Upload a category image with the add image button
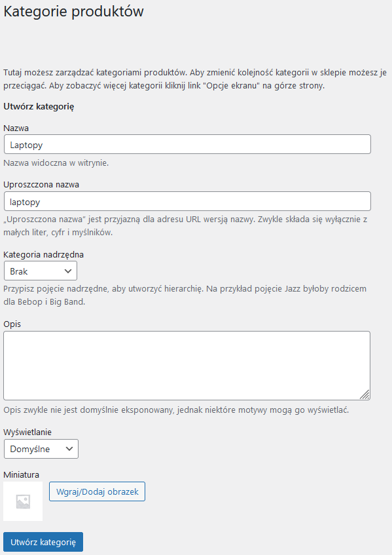Viewport: 392px width, 555px height. click(x=97, y=491)
